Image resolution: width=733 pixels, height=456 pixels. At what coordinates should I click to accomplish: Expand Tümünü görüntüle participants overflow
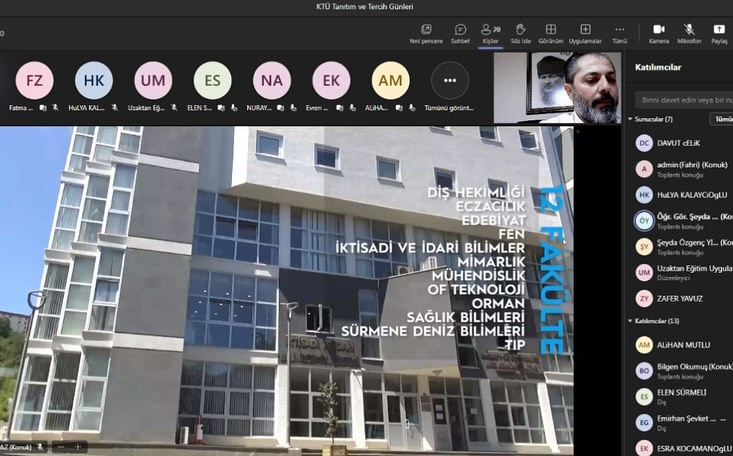[x=449, y=81]
